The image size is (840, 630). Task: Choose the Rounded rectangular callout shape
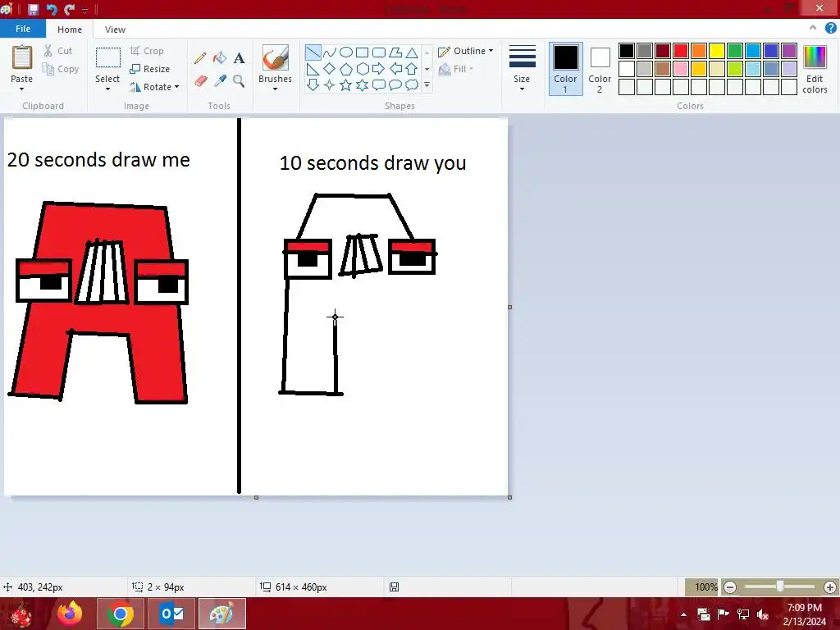[379, 84]
